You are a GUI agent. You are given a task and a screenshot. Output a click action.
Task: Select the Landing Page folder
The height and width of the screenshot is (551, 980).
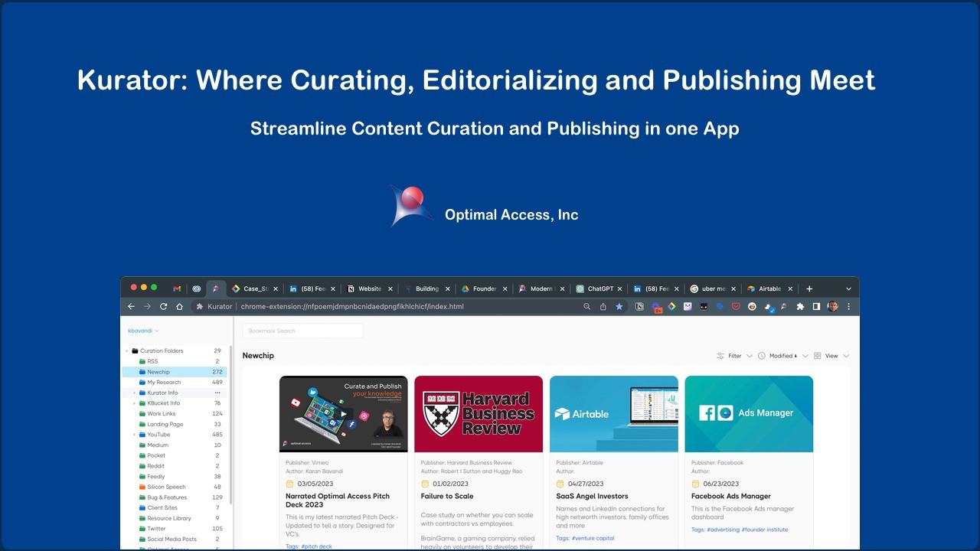click(x=175, y=424)
